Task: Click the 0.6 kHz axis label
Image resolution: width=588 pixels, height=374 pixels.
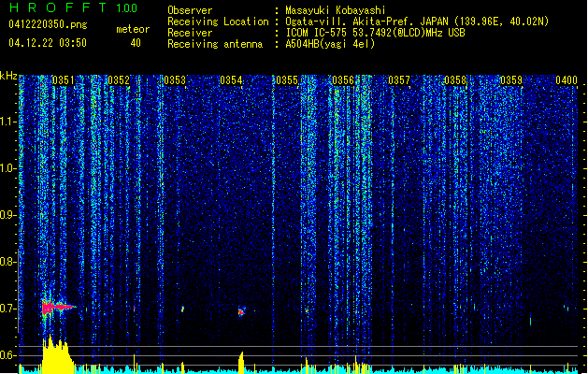Action: point(7,355)
